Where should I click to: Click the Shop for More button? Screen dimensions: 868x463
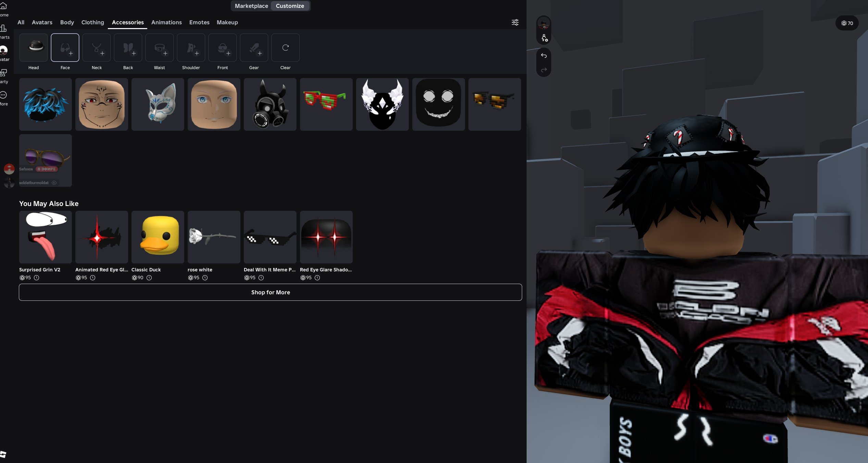point(271,292)
